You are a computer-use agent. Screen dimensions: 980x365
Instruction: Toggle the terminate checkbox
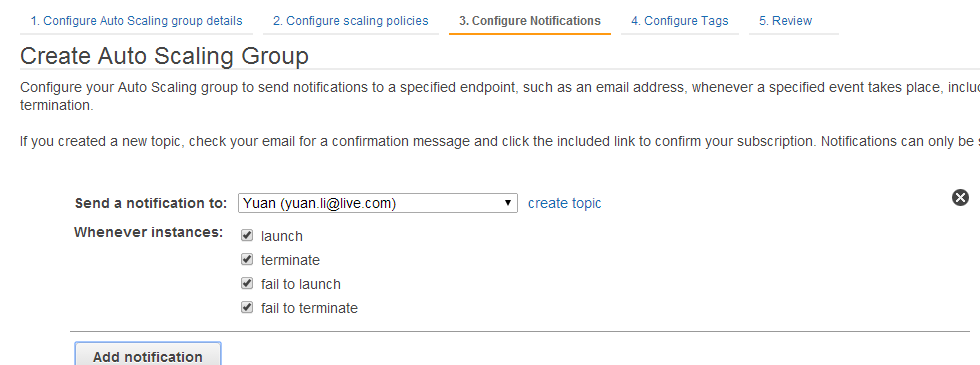click(247, 259)
